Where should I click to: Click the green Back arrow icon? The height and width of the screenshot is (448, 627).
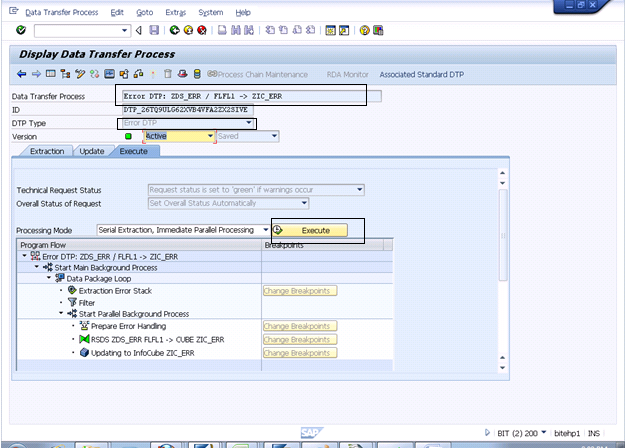coord(174,30)
